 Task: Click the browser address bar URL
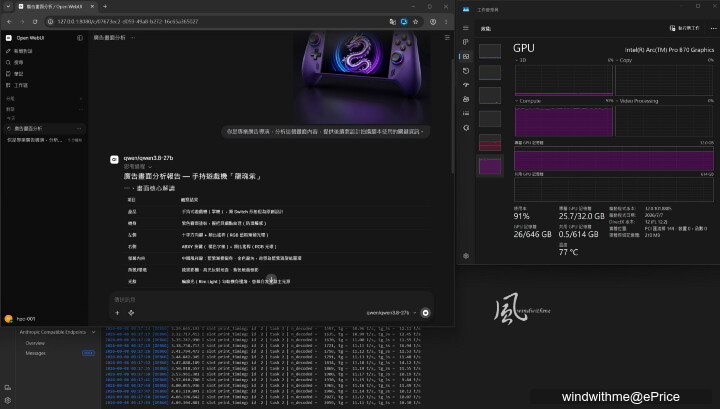pyautogui.click(x=128, y=22)
